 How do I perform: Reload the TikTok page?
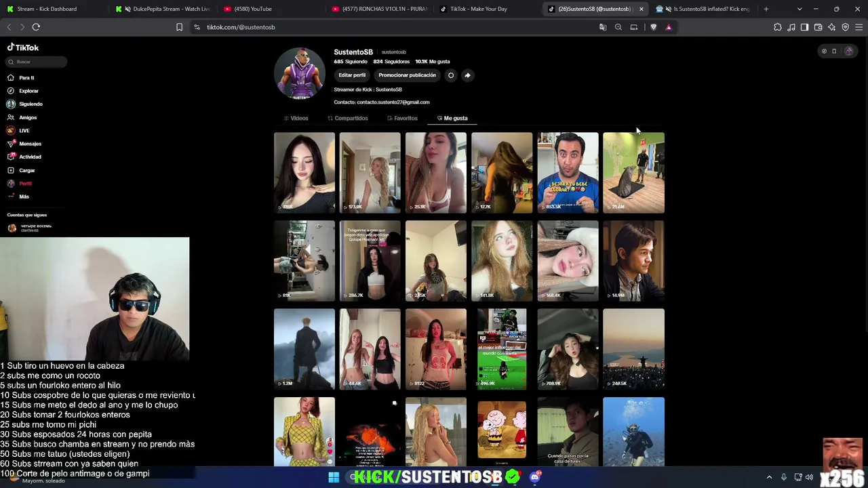point(36,27)
